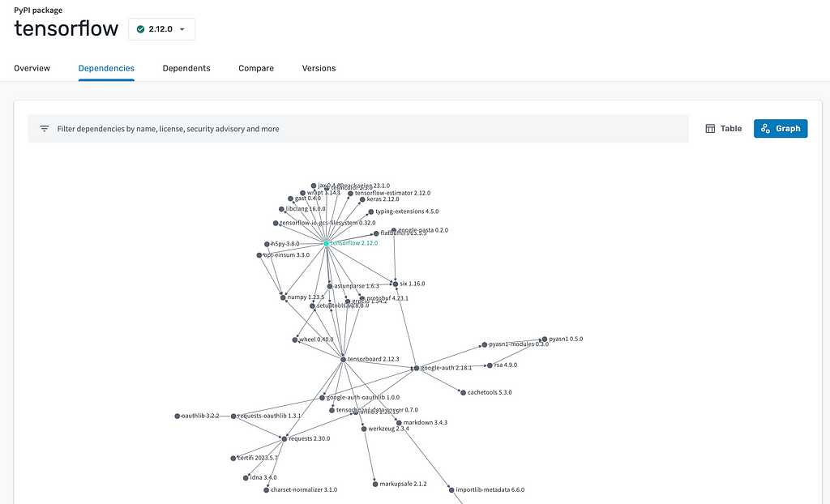
Task: Click the tensorflow-estimator 2.12.0 node
Action: [x=350, y=194]
